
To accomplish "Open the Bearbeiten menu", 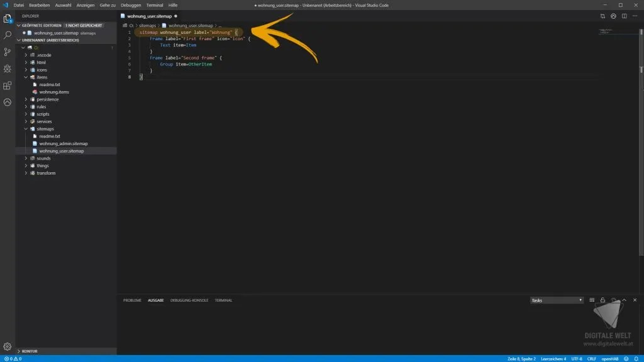I will [x=39, y=5].
